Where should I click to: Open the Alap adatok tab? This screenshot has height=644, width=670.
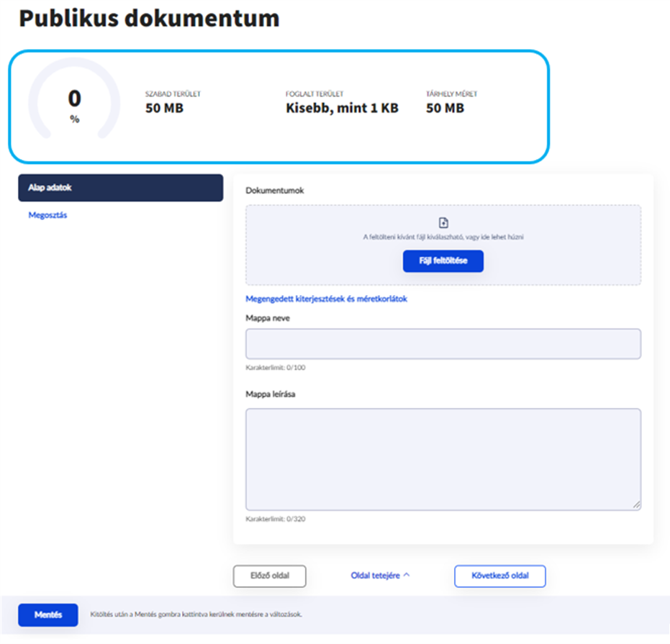[x=120, y=188]
